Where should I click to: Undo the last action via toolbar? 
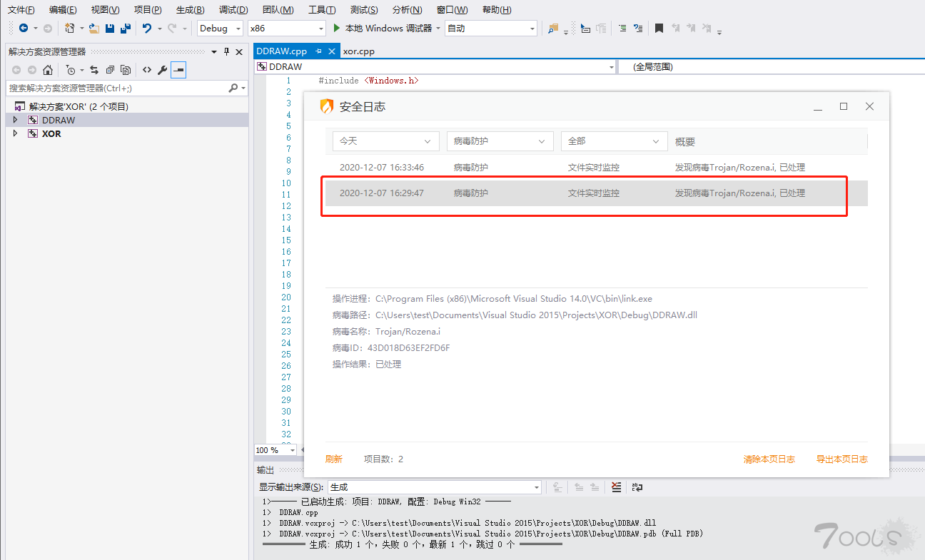pyautogui.click(x=147, y=29)
